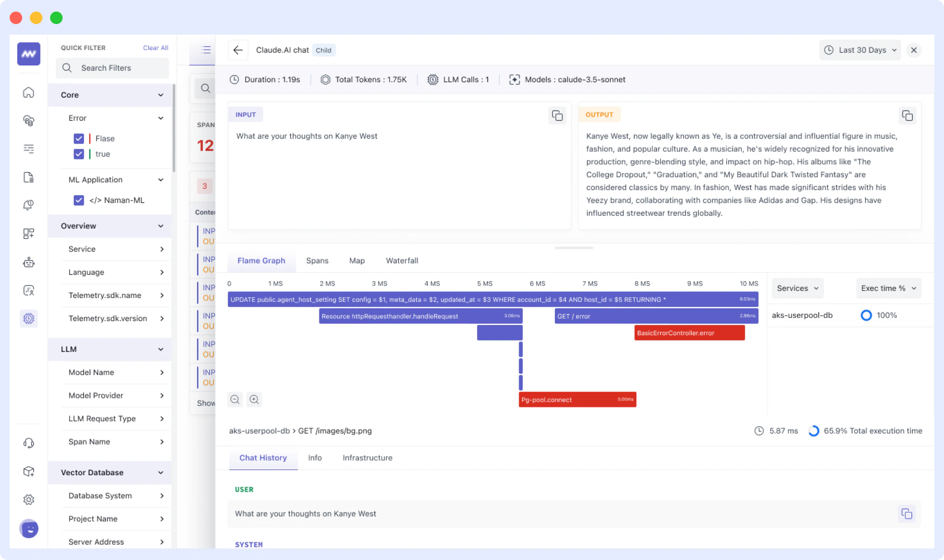Zoom out the flame graph
Viewport: 944px width, 560px height.
(235, 399)
